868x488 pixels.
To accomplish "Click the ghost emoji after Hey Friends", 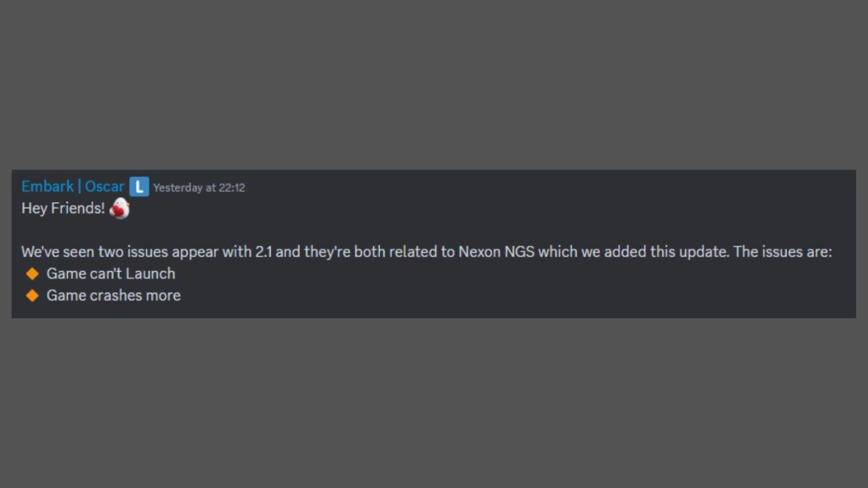I will 119,208.
